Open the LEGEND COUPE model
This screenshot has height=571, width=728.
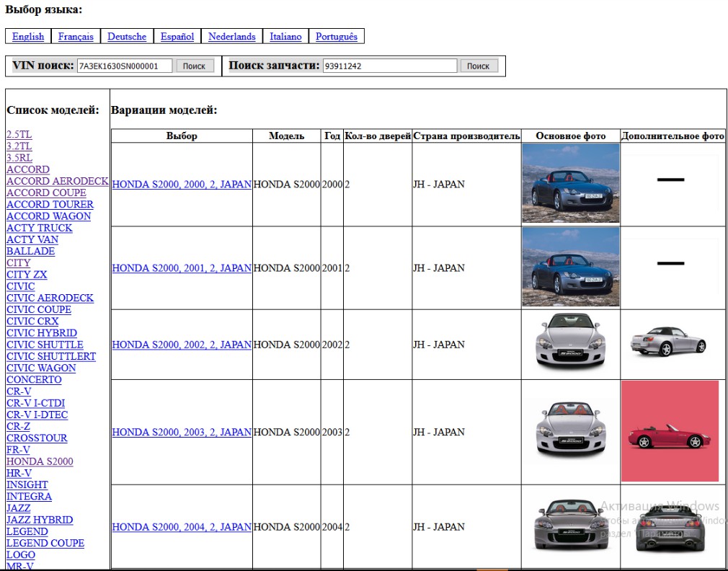pyautogui.click(x=45, y=543)
